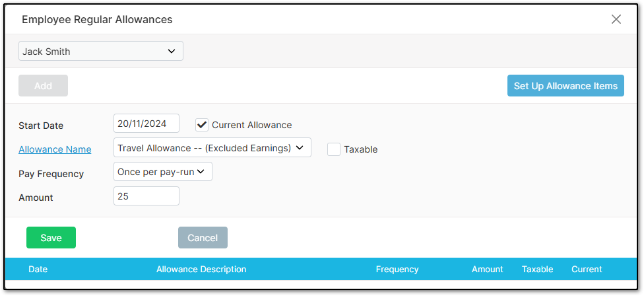Enable the Taxable checkbox

click(334, 149)
